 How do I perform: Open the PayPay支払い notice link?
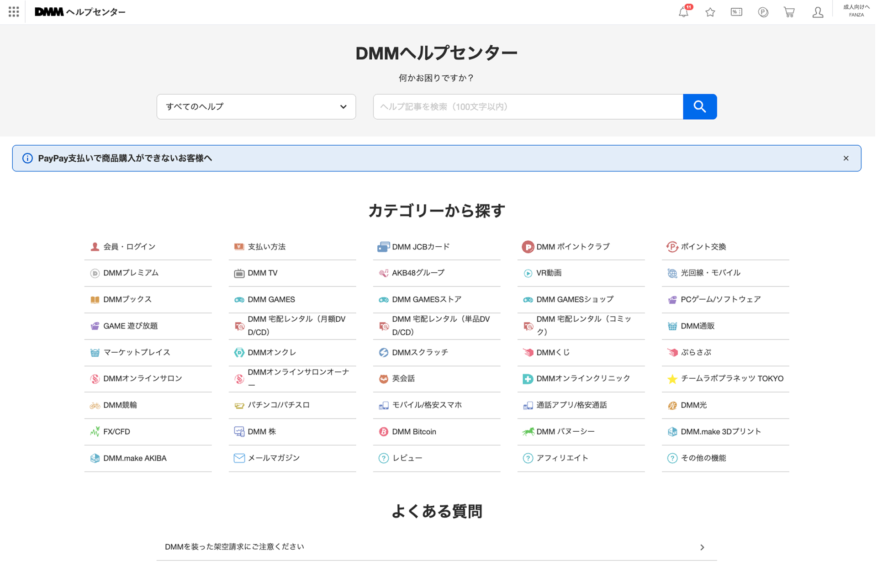(x=125, y=159)
